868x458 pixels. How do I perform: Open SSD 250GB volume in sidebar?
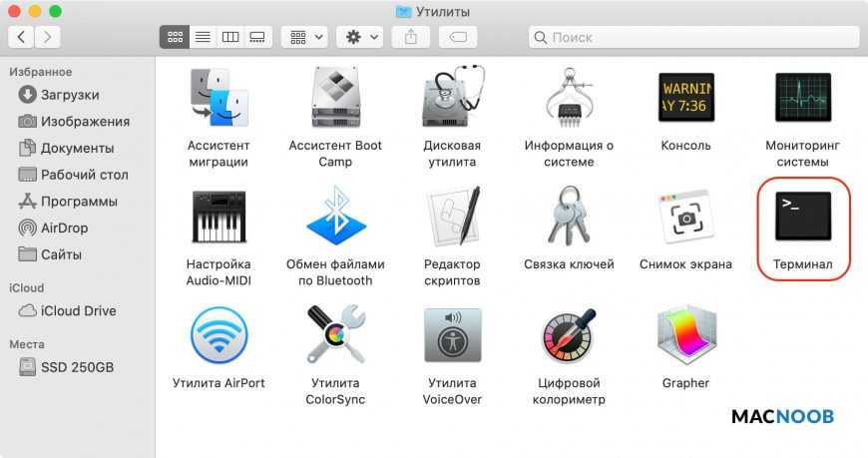[x=66, y=367]
